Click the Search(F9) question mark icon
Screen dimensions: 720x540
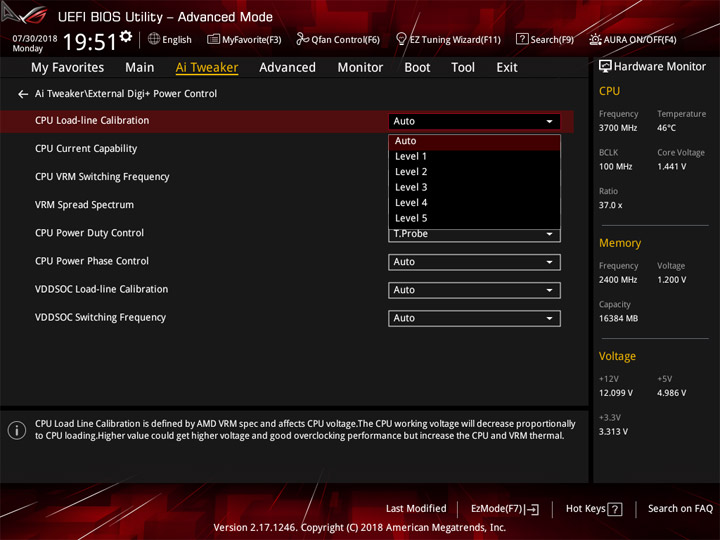[522, 39]
